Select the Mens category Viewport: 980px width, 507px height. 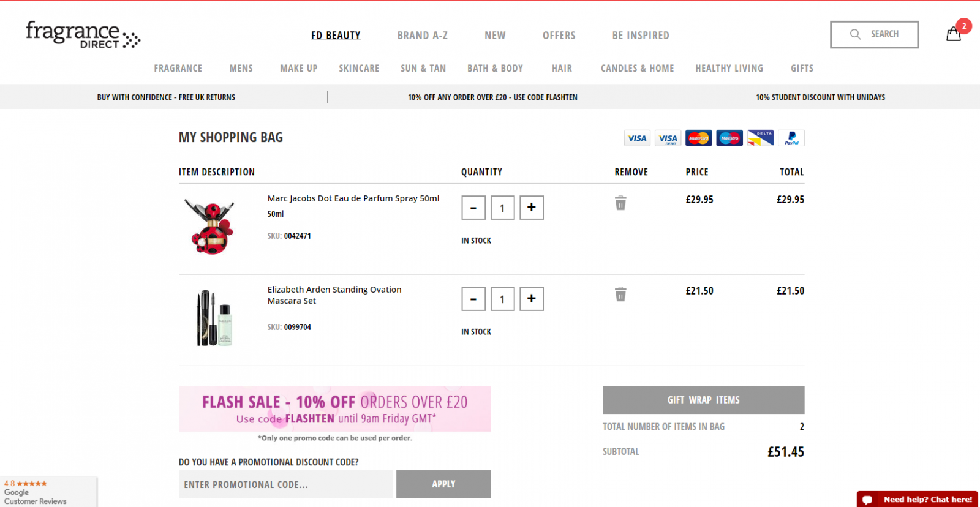pyautogui.click(x=241, y=68)
